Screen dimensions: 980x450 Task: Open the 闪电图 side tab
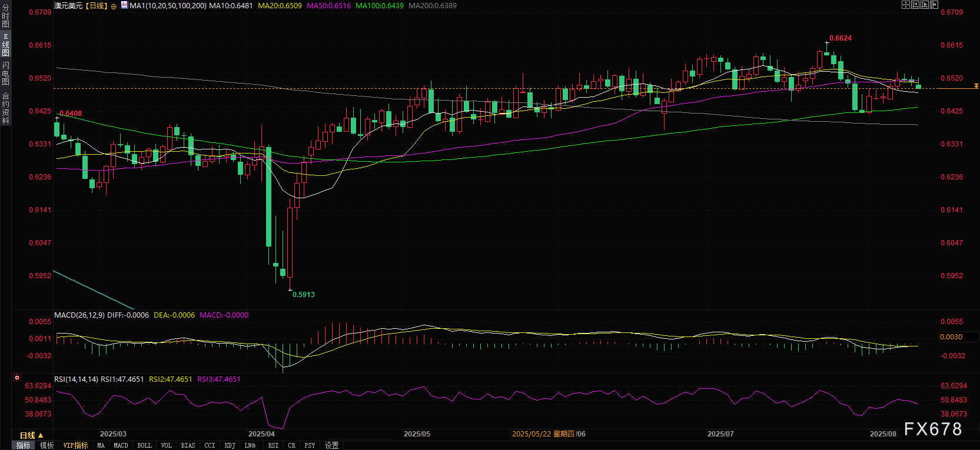click(x=5, y=73)
